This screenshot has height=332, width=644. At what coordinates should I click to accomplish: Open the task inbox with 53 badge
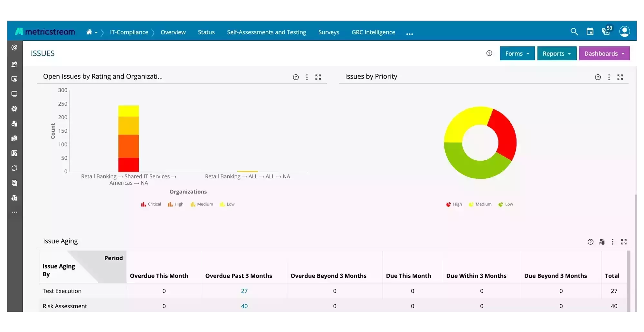(607, 31)
